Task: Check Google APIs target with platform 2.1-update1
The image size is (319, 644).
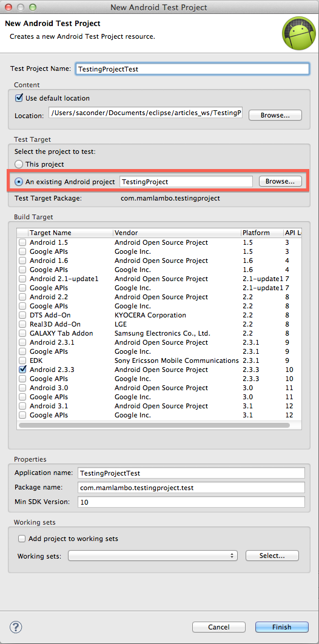Action: coord(22,288)
